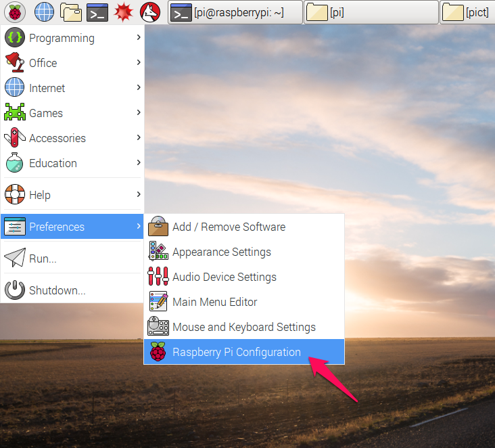The width and height of the screenshot is (495, 448).
Task: Select Appearance Settings from Preferences
Action: coord(221,252)
